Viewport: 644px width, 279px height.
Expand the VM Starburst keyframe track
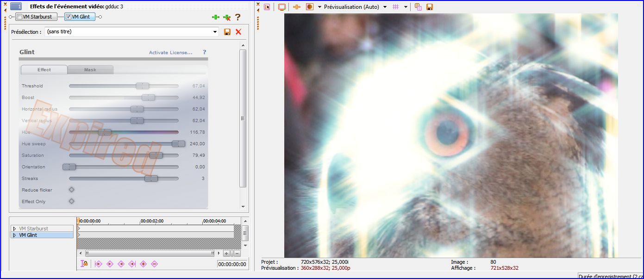[x=14, y=229]
